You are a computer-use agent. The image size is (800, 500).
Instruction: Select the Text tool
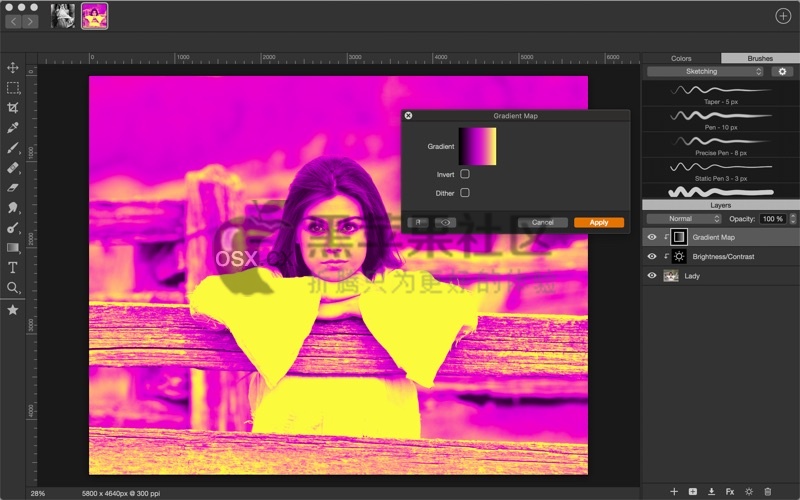pyautogui.click(x=13, y=268)
